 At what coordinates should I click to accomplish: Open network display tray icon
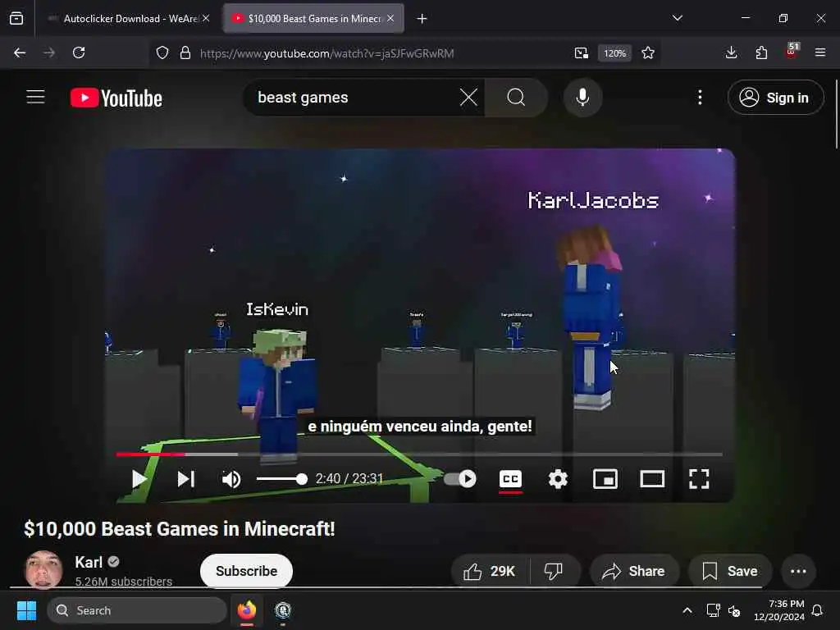coord(713,610)
